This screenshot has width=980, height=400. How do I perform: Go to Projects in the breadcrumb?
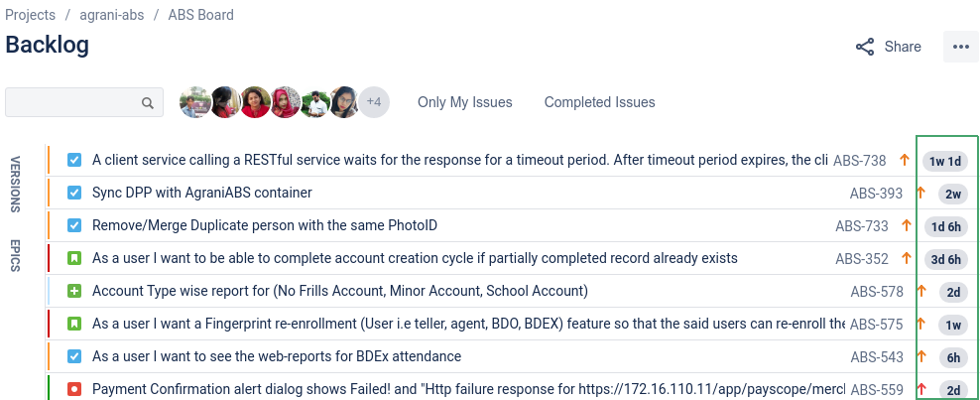[x=30, y=14]
